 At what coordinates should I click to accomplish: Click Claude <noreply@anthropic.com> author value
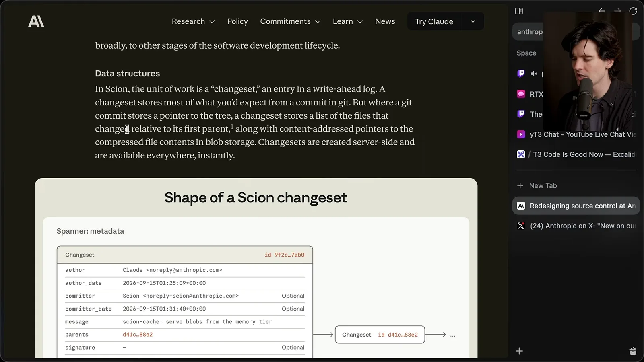[172, 270]
